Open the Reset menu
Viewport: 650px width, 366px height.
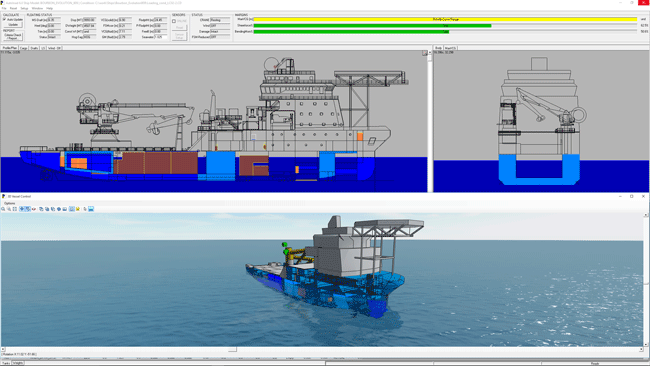[14, 8]
